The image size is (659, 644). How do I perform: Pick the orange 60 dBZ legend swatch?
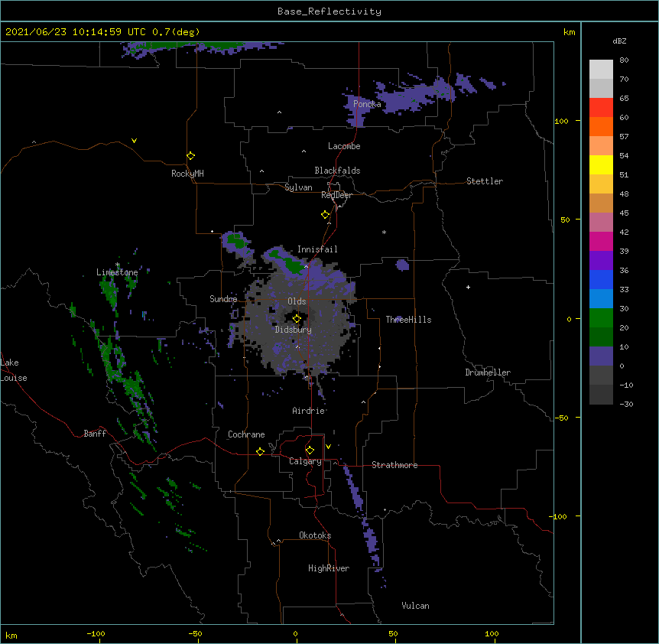coord(601,126)
